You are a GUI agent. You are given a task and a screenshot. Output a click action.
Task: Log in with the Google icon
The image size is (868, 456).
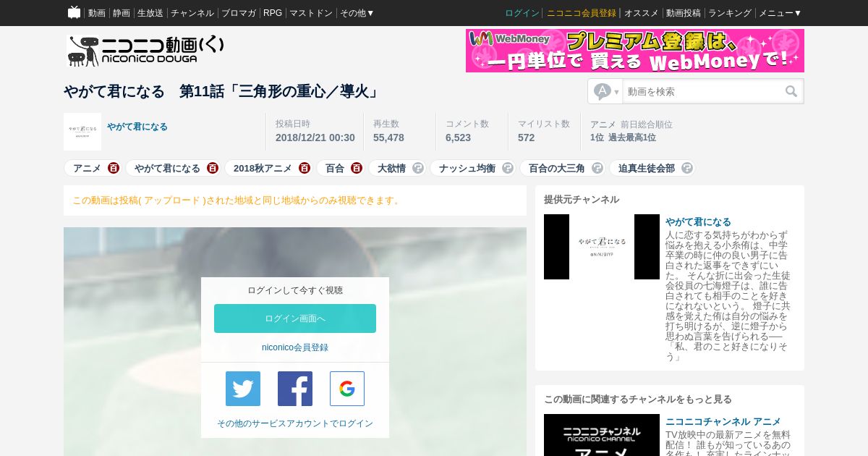347,389
